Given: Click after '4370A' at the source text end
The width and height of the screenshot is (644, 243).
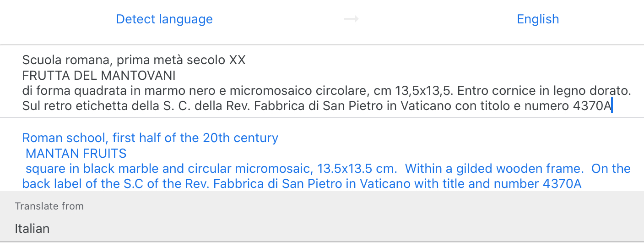Looking at the screenshot, I should (x=612, y=106).
